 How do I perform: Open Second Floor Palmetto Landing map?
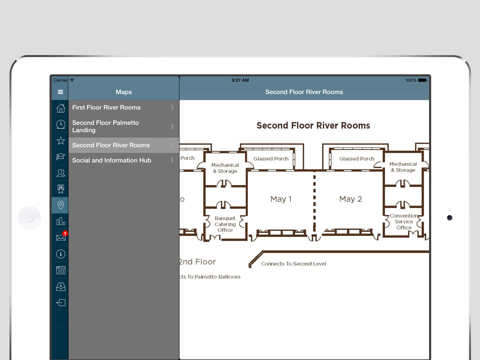124,126
